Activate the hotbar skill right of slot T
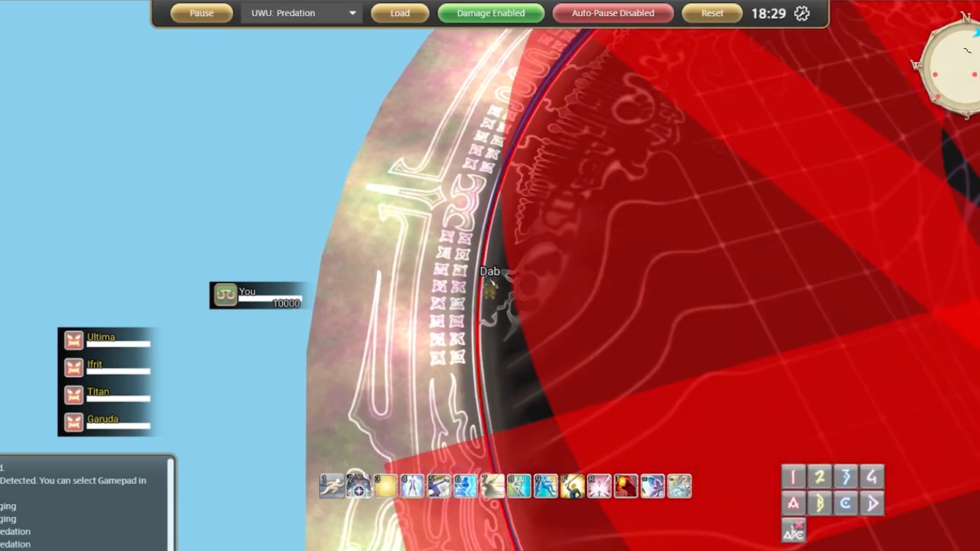The image size is (980, 551). click(653, 486)
